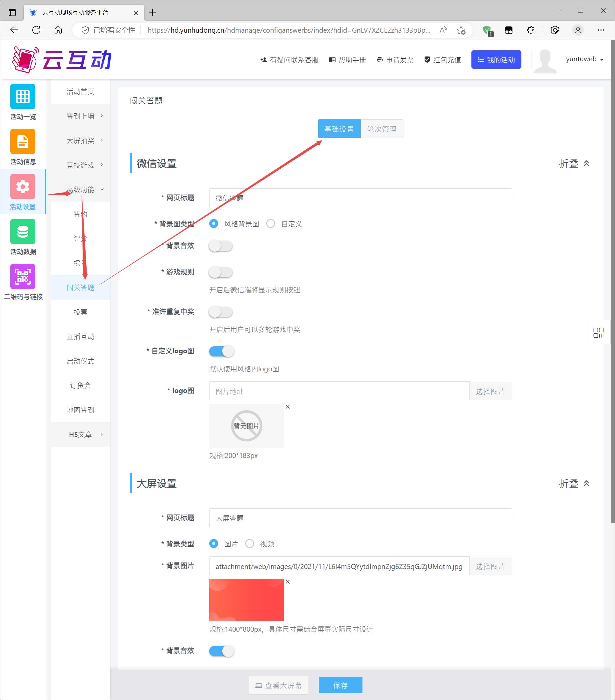615x700 pixels.
Task: Click the 微信 网页标题 input field
Action: click(360, 198)
